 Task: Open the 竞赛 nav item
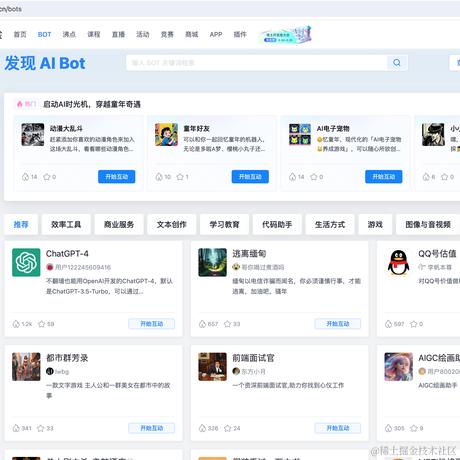(167, 34)
